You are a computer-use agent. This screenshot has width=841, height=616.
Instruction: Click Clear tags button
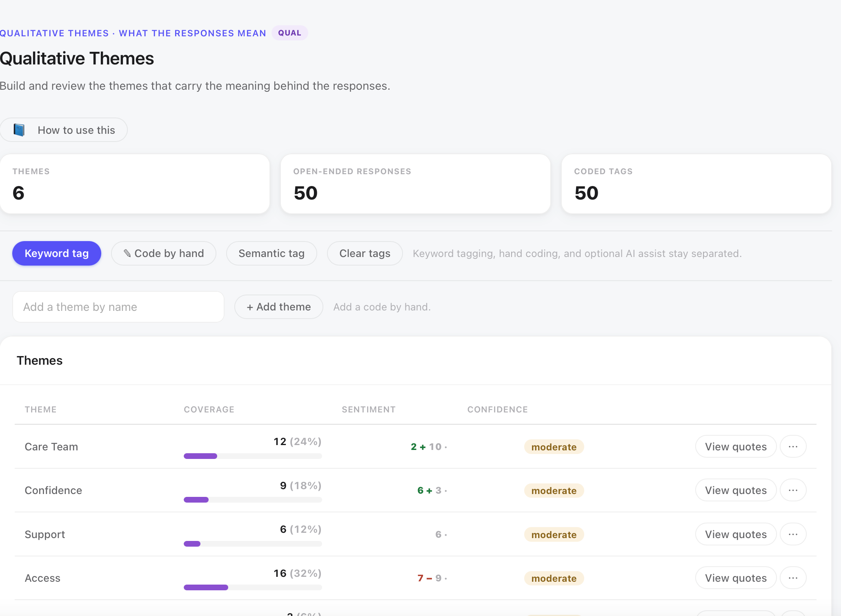[365, 253]
